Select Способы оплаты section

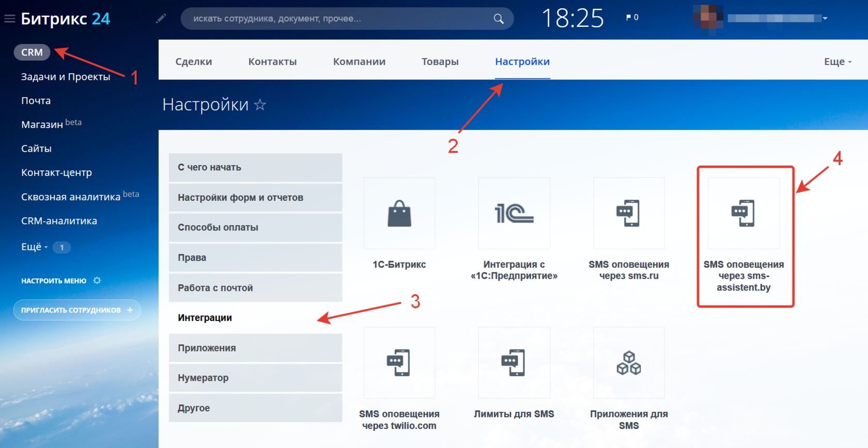[255, 227]
